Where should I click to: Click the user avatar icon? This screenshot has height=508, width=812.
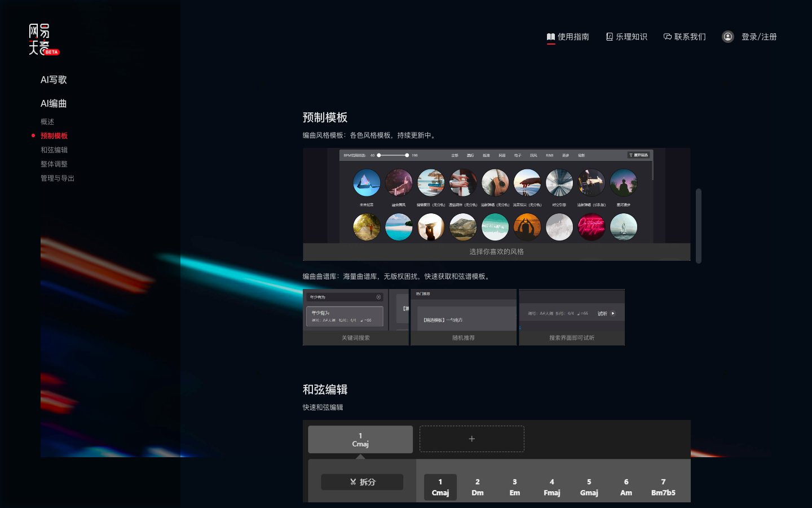pyautogui.click(x=728, y=37)
